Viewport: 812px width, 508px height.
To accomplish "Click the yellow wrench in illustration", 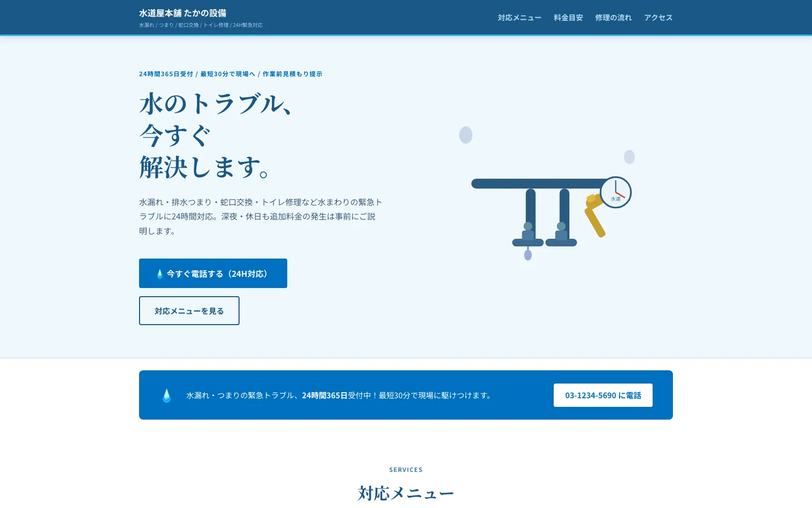I will 595,215.
